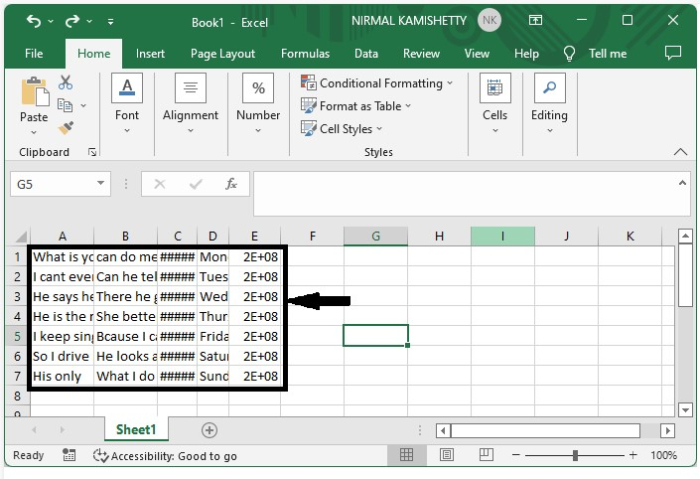Click cell containing "She bette"
This screenshot has width=700, height=479.
point(125,317)
